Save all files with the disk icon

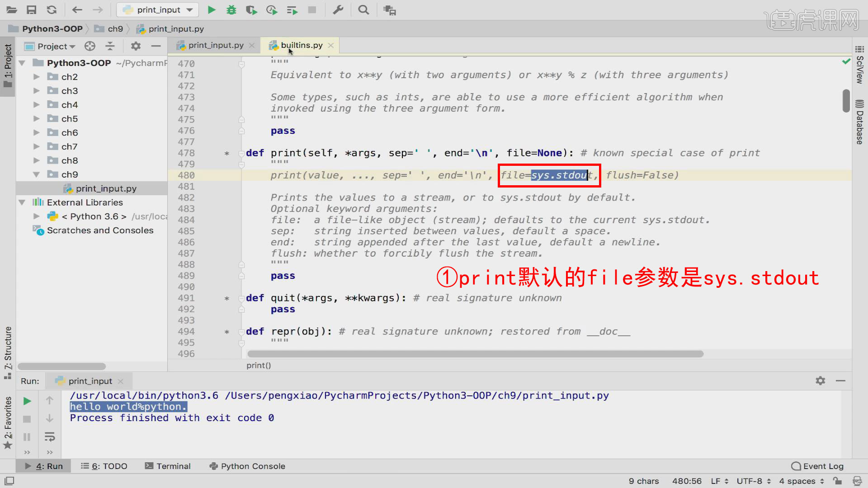pos(31,9)
